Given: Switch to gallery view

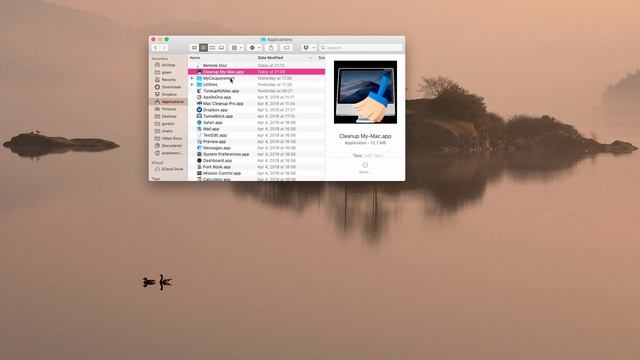Looking at the screenshot, I should (x=221, y=48).
